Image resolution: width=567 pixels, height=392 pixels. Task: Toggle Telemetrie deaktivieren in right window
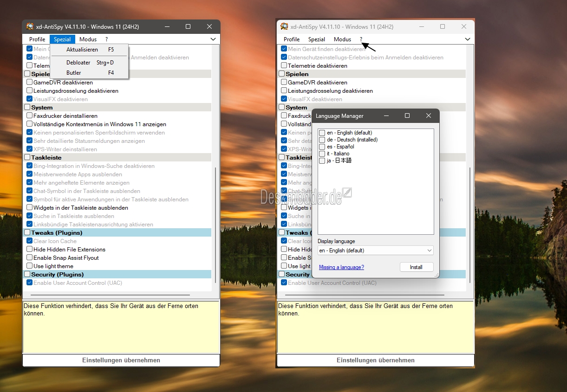pyautogui.click(x=284, y=66)
